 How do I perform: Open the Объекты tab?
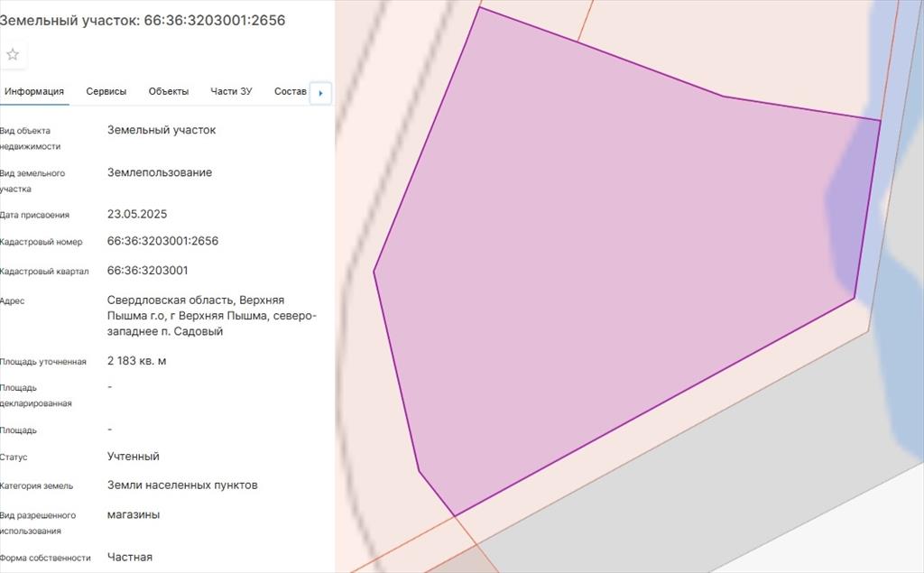(x=169, y=91)
